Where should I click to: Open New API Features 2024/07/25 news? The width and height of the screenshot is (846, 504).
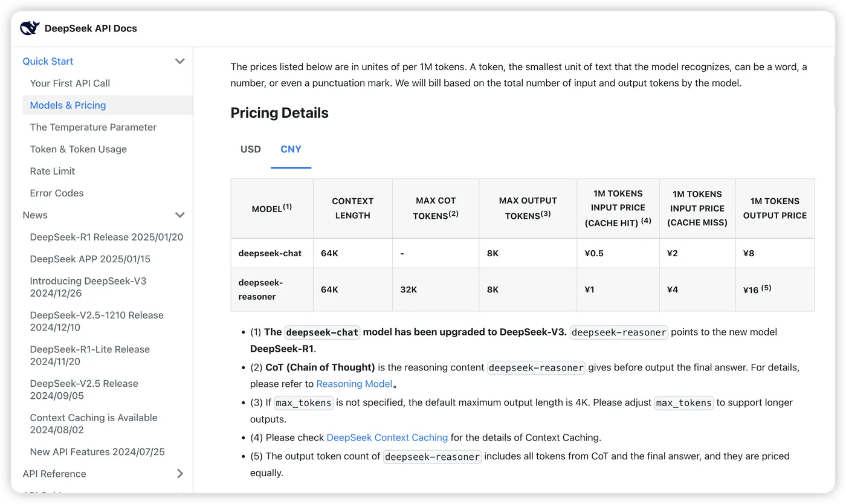(x=97, y=452)
